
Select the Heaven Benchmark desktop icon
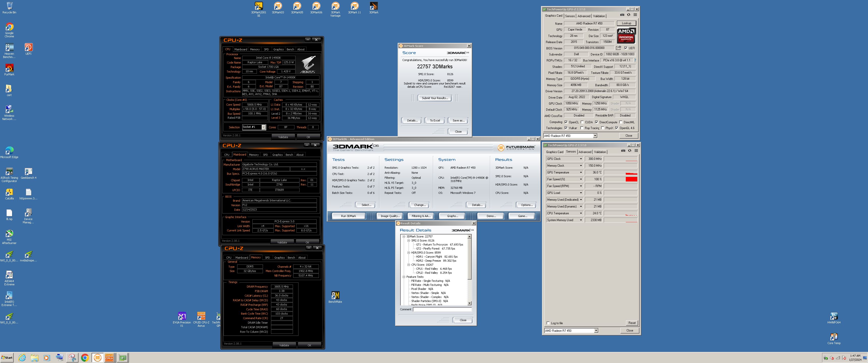[9, 51]
